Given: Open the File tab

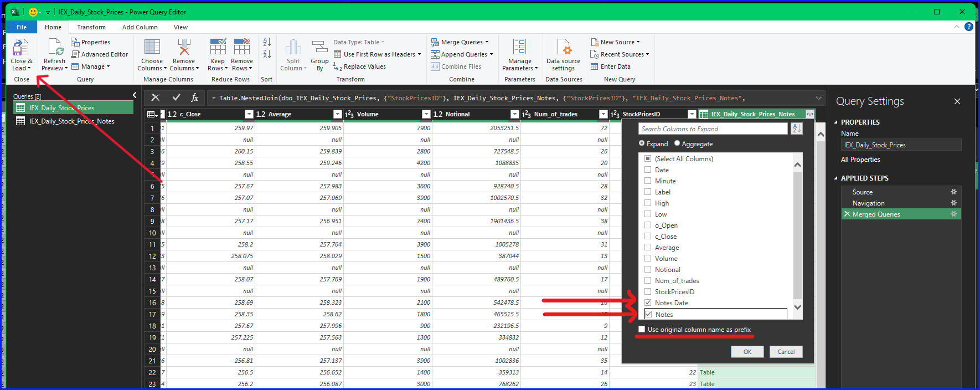Looking at the screenshot, I should pyautogui.click(x=22, y=27).
